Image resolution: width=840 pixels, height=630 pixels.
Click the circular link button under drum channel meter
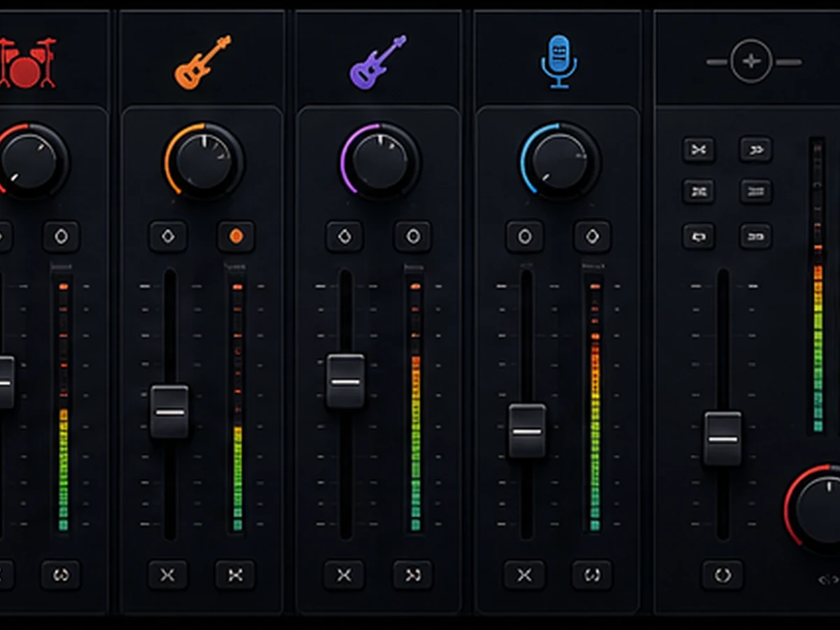(61, 575)
